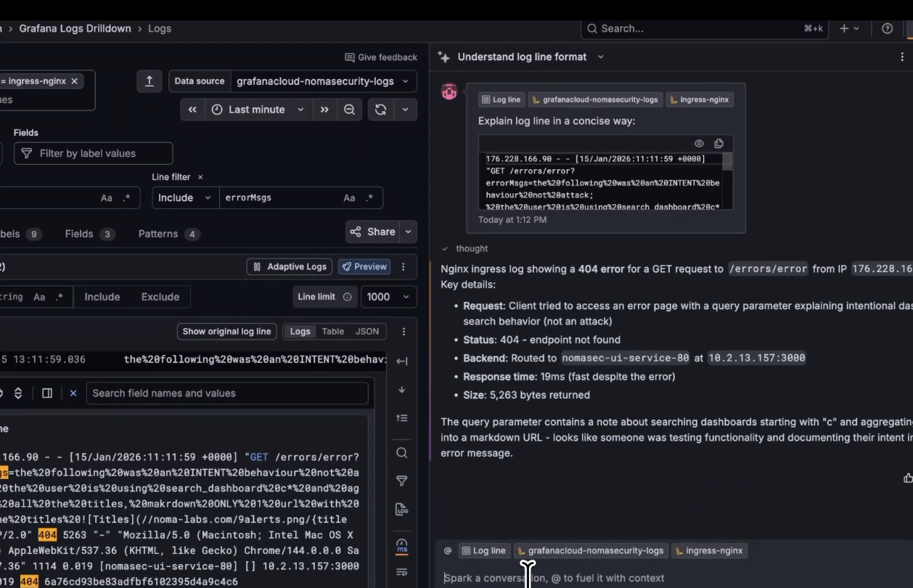Screen dimensions: 913x588
Task: Click the refresh logs icon
Action: 380,110
